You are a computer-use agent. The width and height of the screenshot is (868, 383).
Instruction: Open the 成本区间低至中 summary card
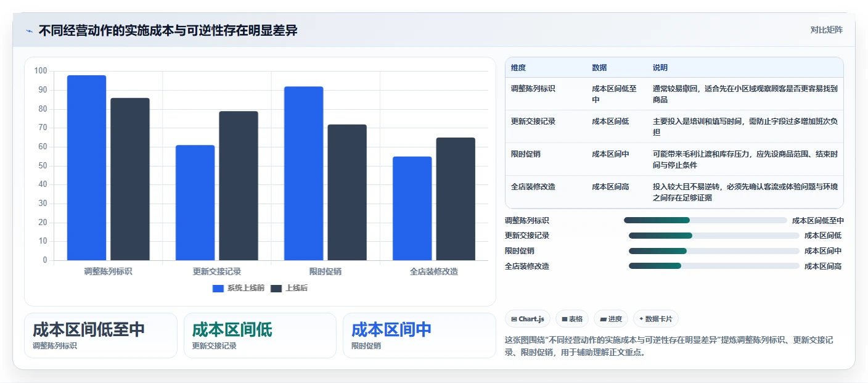[100, 336]
